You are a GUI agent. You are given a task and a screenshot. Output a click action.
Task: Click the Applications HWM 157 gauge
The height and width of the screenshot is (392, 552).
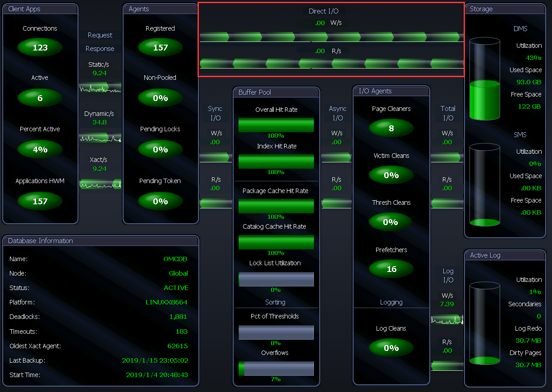(x=40, y=201)
